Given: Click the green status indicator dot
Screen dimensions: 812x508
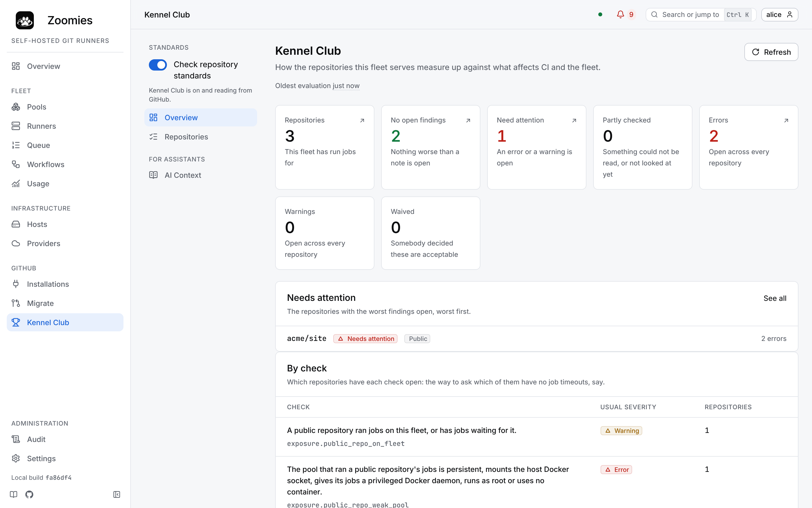Looking at the screenshot, I should pos(600,14).
